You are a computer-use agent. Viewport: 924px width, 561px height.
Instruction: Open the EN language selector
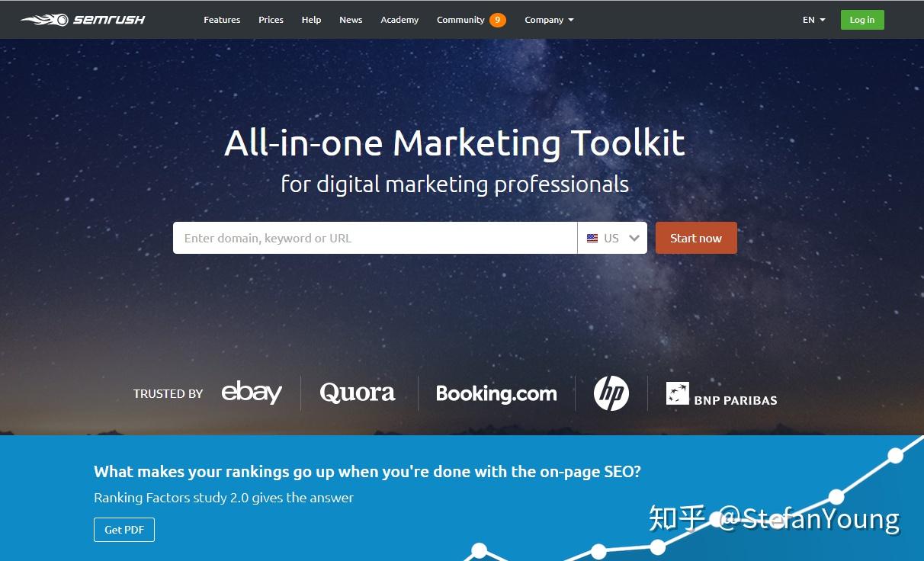pos(813,20)
